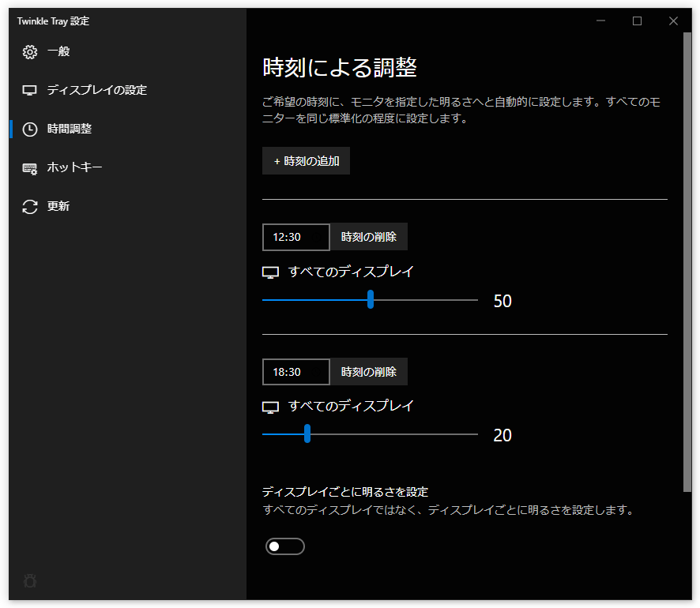Click the brightness slider set to 50
Viewport: 700px width, 608px height.
point(370,300)
